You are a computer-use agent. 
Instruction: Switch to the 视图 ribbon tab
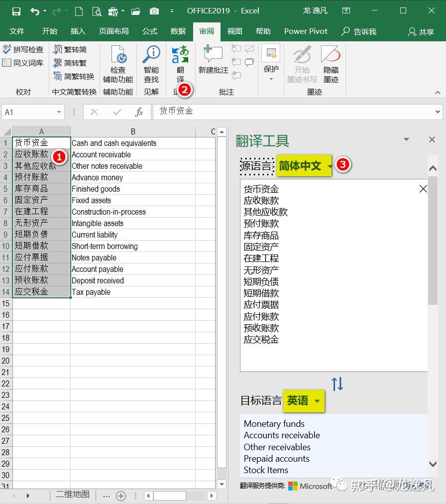coord(234,31)
